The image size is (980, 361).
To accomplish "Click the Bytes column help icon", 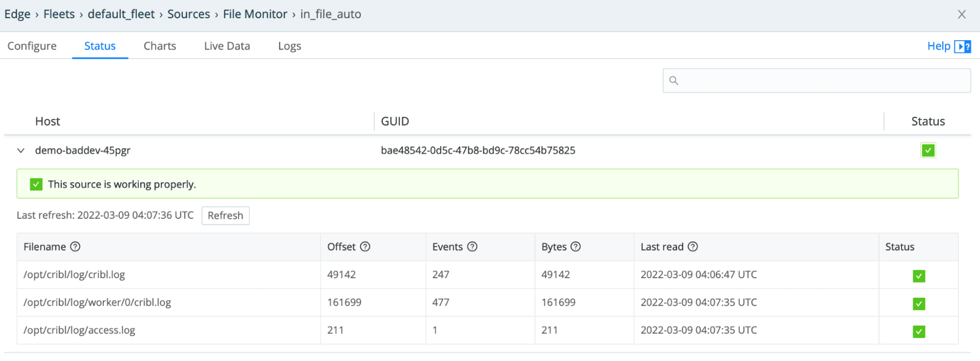I will click(576, 247).
